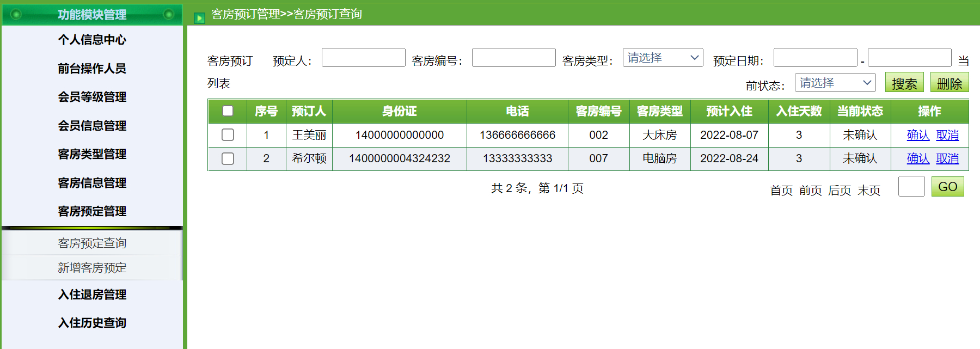Click the green arrow icon before breadcrumb

(x=199, y=18)
